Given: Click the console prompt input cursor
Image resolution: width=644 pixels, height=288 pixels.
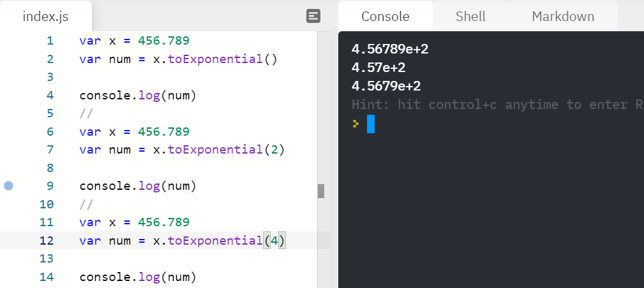Looking at the screenshot, I should click(x=370, y=124).
